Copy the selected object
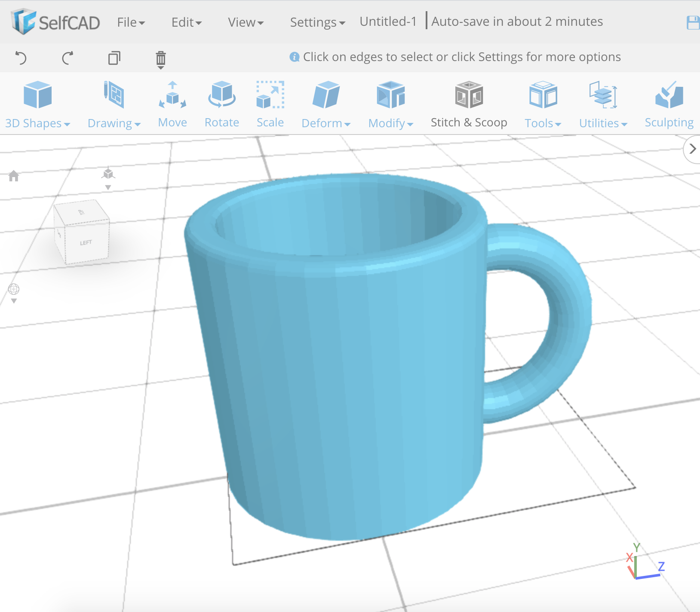 114,58
